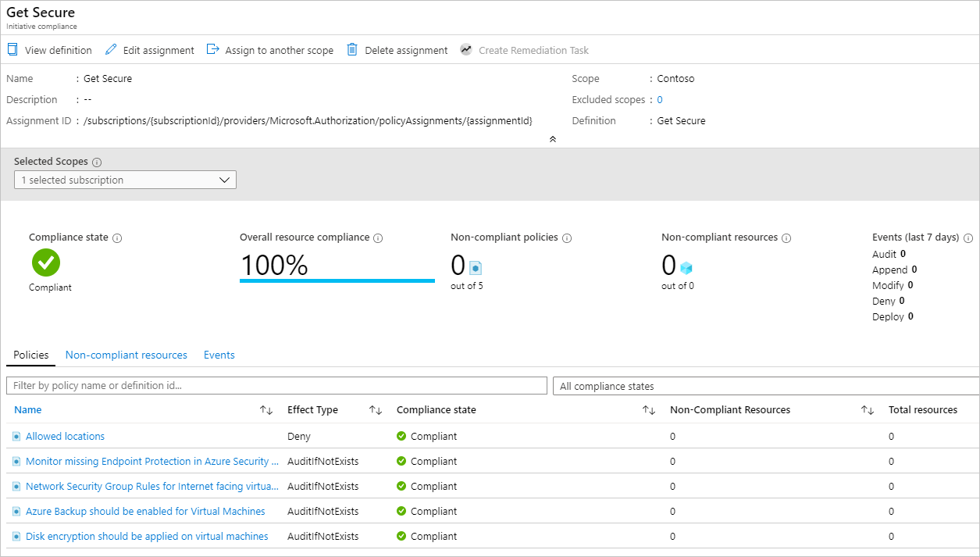
Task: Collapse the assignment details with the chevron
Action: pyautogui.click(x=553, y=138)
